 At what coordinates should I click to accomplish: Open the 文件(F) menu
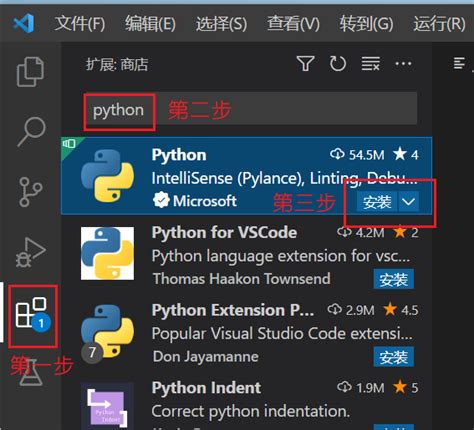[x=80, y=24]
